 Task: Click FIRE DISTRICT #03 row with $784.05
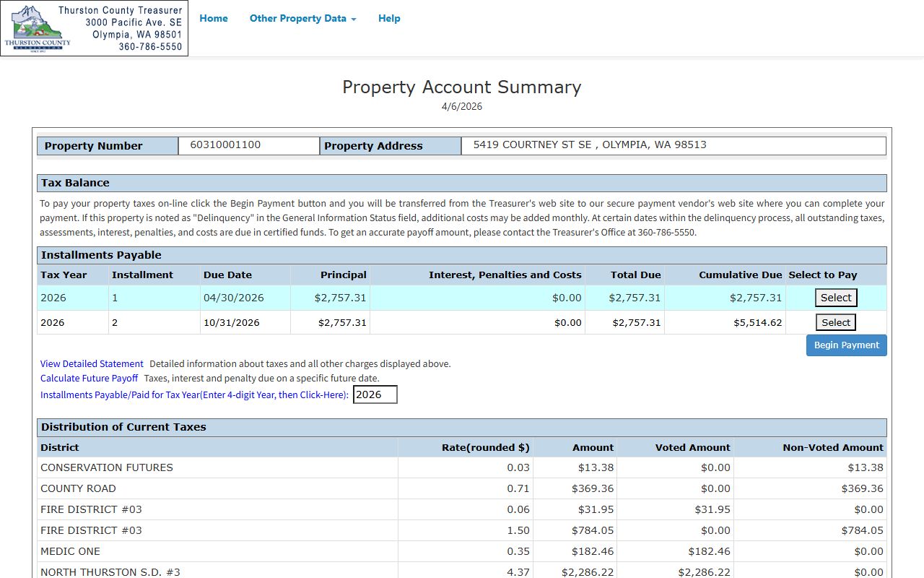tap(462, 530)
